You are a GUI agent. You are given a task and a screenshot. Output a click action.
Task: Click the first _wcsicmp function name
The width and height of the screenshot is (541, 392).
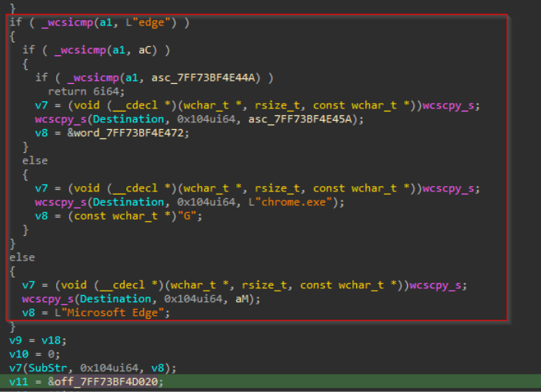(67, 23)
